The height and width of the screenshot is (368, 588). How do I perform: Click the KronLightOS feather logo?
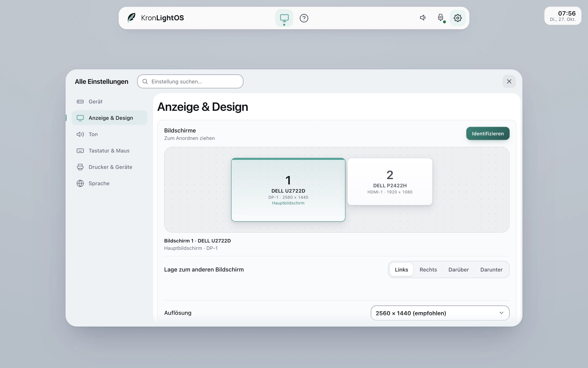[x=131, y=18]
